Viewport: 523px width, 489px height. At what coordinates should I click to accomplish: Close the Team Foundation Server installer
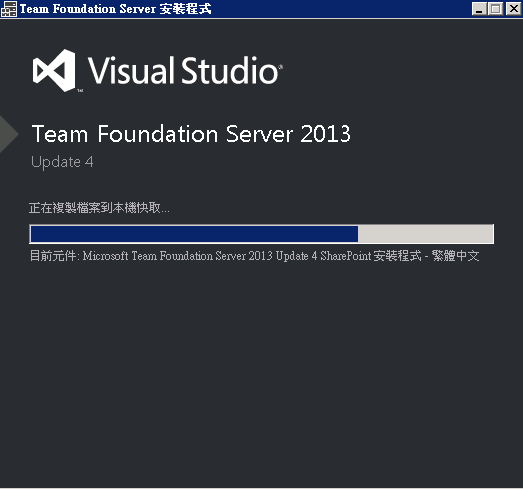pos(514,9)
